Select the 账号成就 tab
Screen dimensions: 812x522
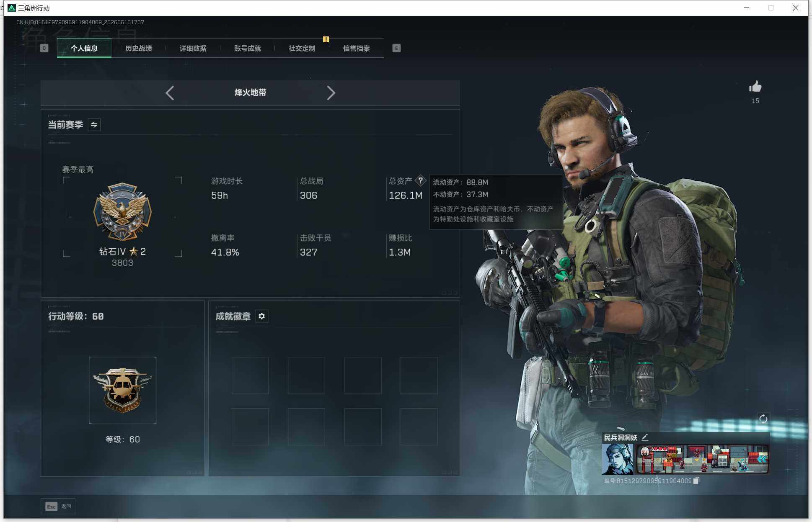[248, 48]
